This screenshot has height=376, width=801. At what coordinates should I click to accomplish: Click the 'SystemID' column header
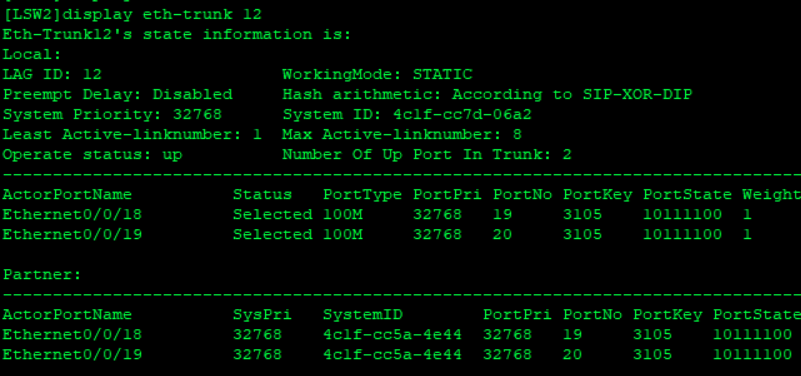(x=363, y=315)
